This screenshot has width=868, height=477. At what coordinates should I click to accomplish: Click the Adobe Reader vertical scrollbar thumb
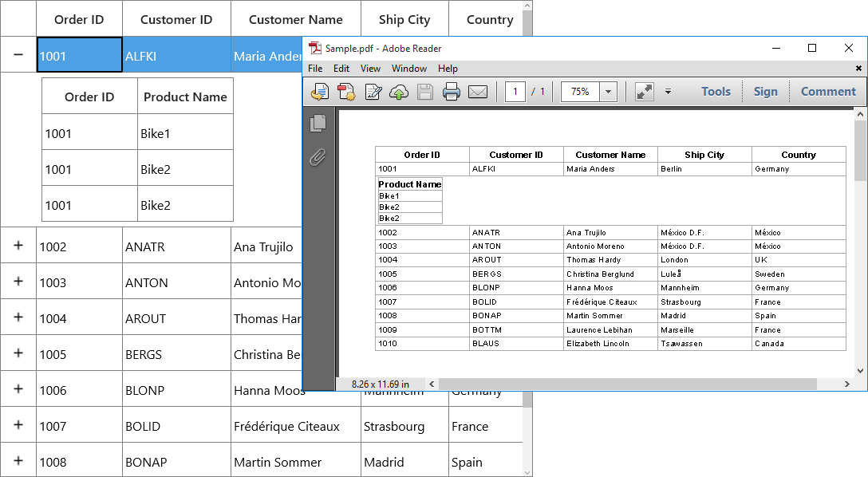click(860, 151)
